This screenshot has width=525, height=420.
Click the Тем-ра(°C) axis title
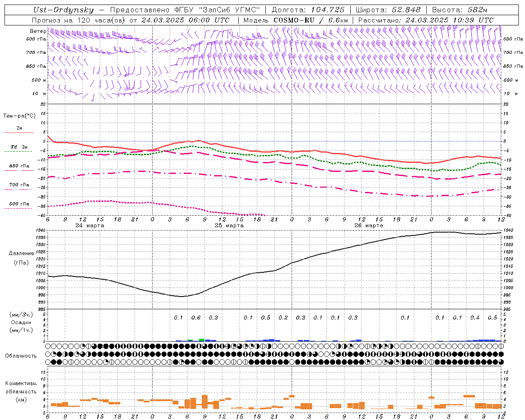pos(19,116)
